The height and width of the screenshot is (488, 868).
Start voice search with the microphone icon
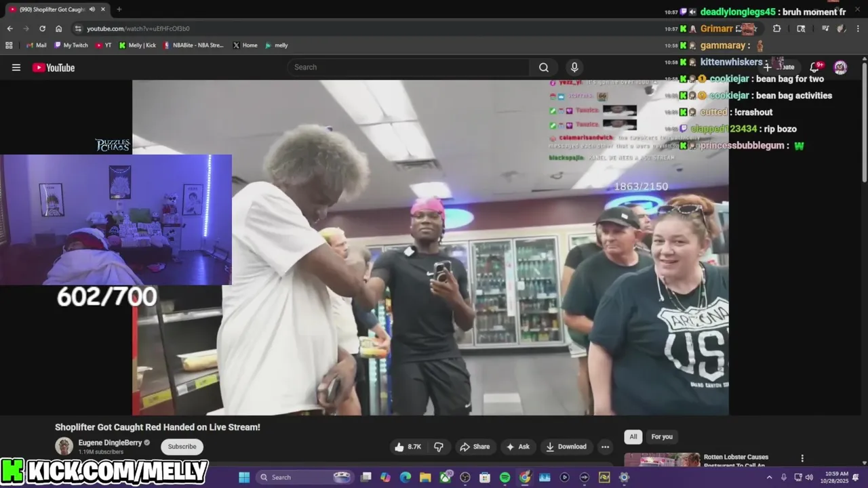point(574,67)
